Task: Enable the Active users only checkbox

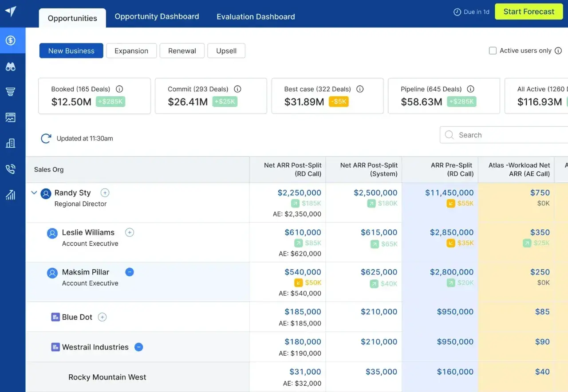Action: pyautogui.click(x=493, y=51)
